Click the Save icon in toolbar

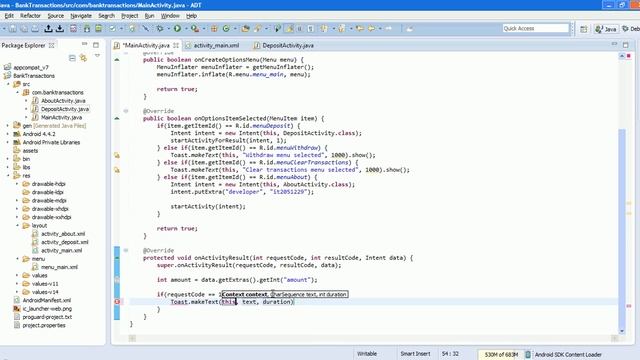[x=13, y=29]
